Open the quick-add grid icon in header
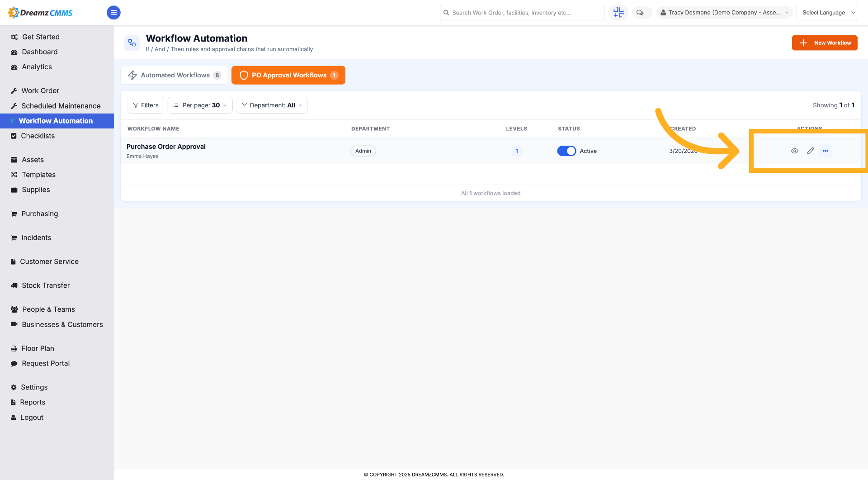The width and height of the screenshot is (868, 480). [x=618, y=13]
